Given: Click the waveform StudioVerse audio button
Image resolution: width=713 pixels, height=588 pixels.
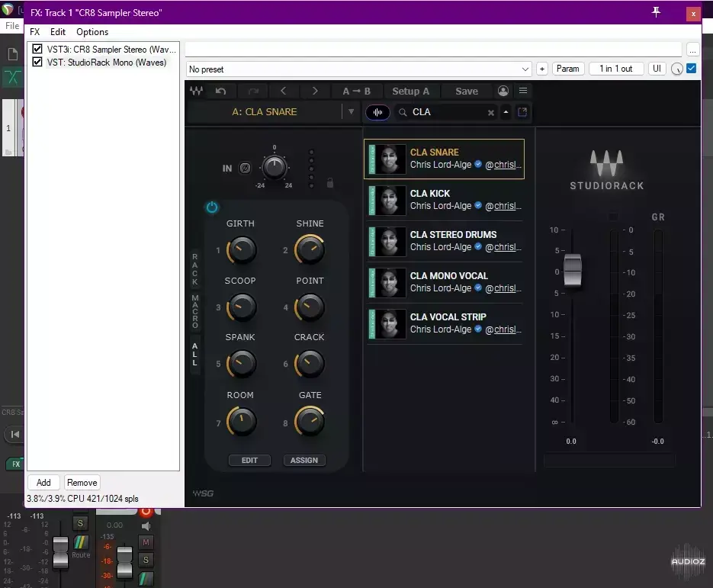Looking at the screenshot, I should coord(377,112).
